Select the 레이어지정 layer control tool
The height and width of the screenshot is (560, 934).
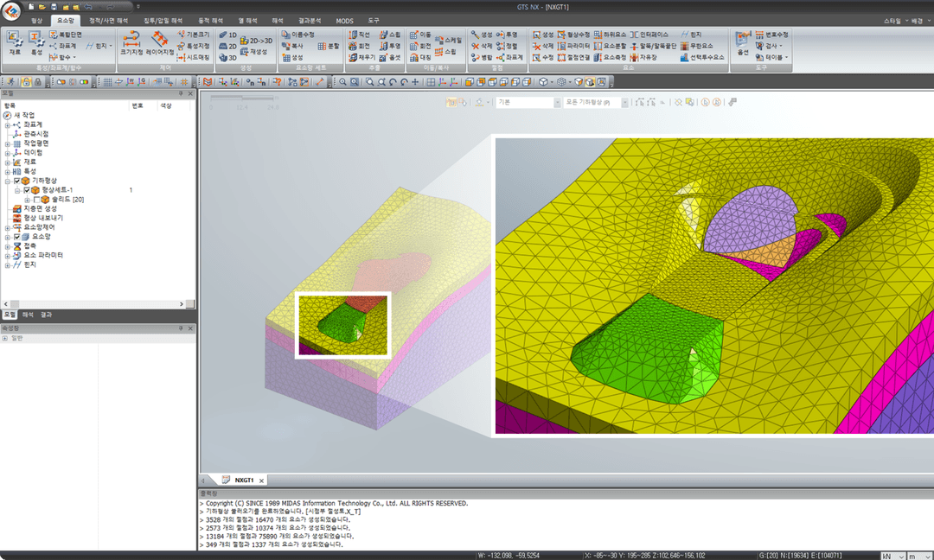160,44
